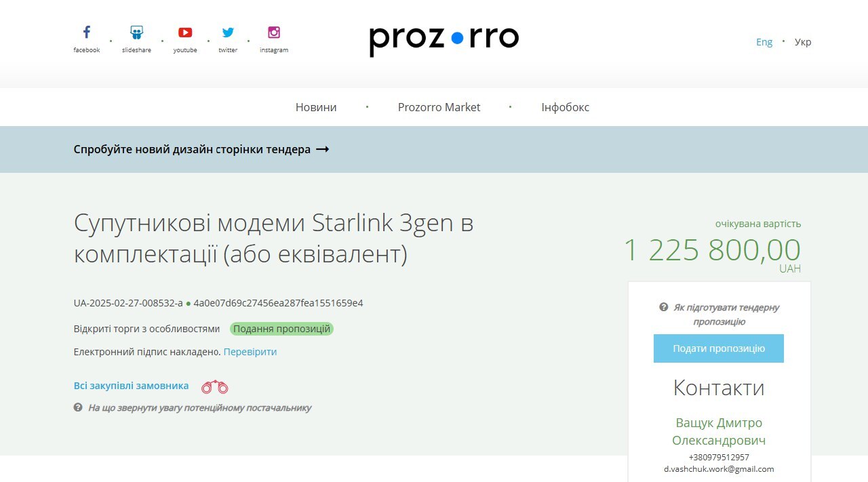The image size is (868, 482).
Task: Open the Новини menu item
Action: click(316, 107)
